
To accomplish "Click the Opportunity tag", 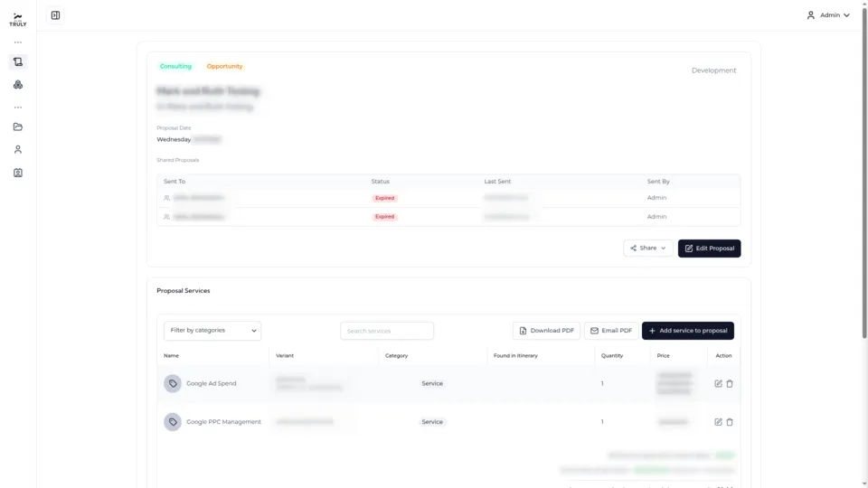I will pos(224,66).
